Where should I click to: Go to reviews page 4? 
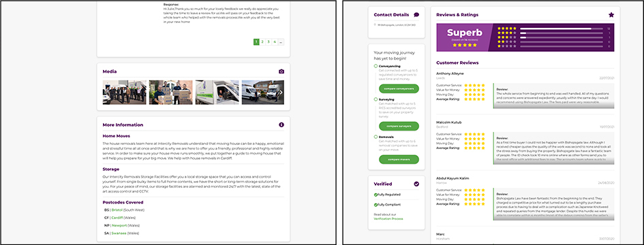point(275,42)
